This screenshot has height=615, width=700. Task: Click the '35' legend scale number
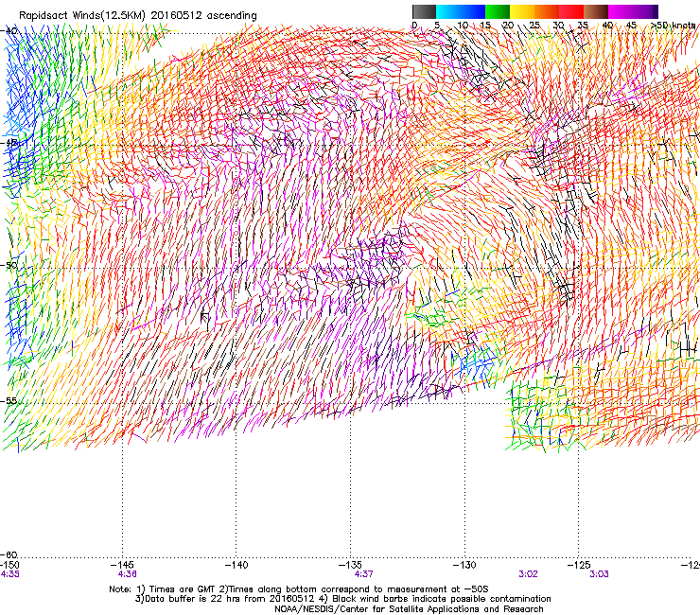tap(583, 26)
